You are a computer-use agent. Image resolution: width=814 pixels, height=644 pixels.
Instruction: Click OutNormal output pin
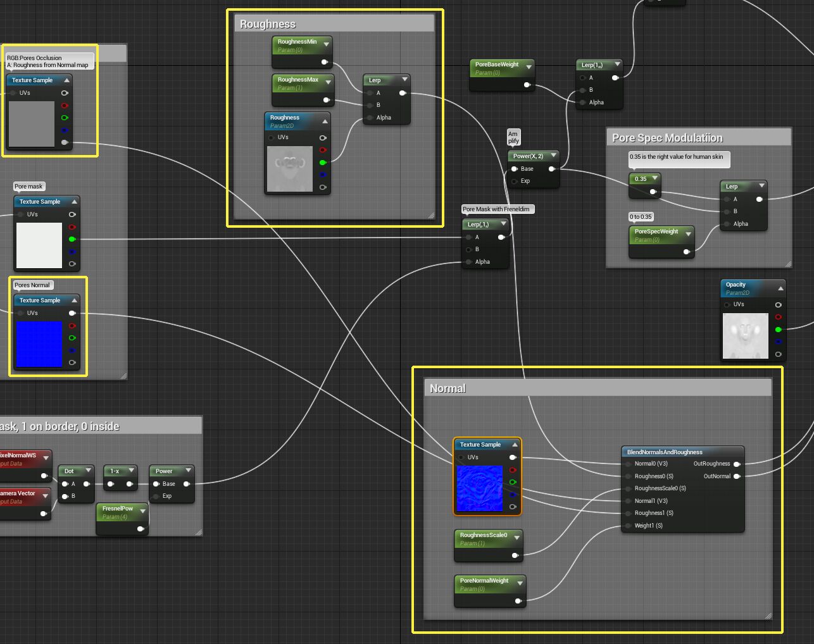pyautogui.click(x=737, y=476)
